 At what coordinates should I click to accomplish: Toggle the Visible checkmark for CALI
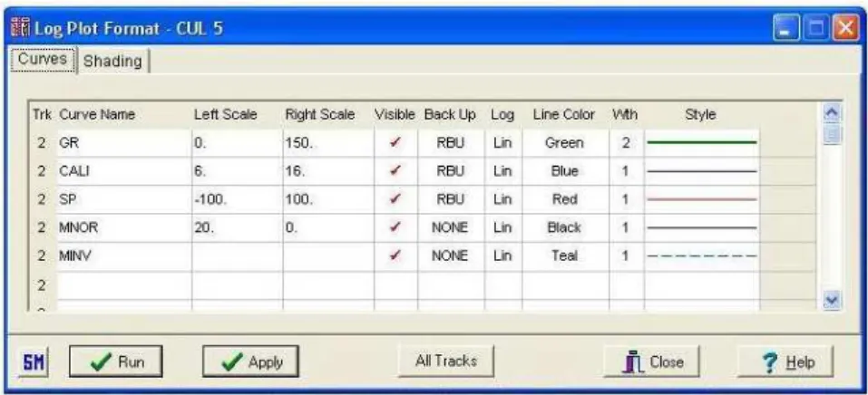395,171
